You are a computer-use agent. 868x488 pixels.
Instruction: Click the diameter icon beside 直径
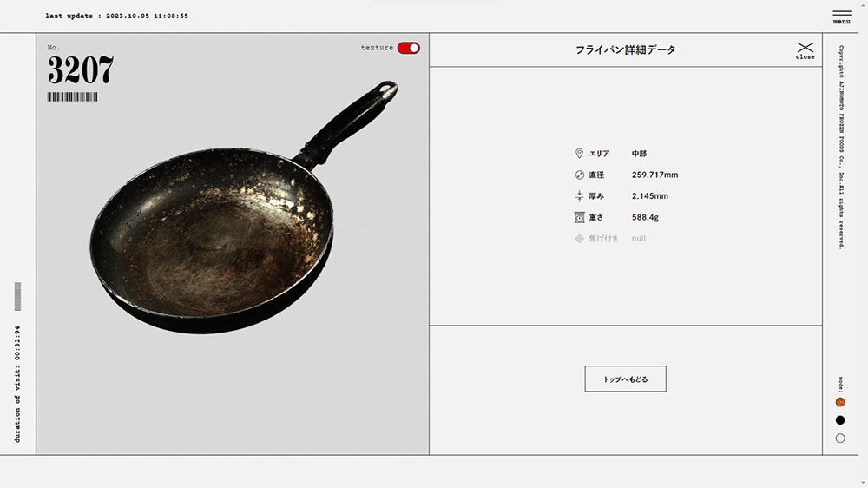click(579, 175)
